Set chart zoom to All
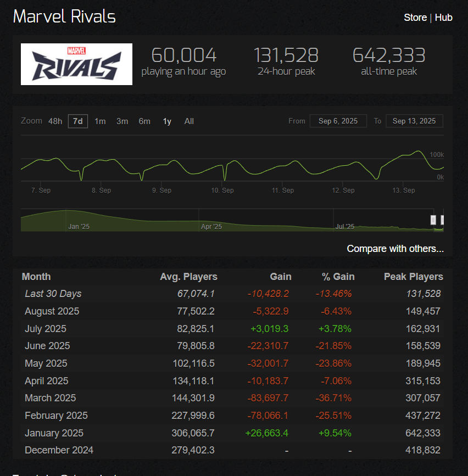Screen dimensions: 468x476 click(x=189, y=121)
